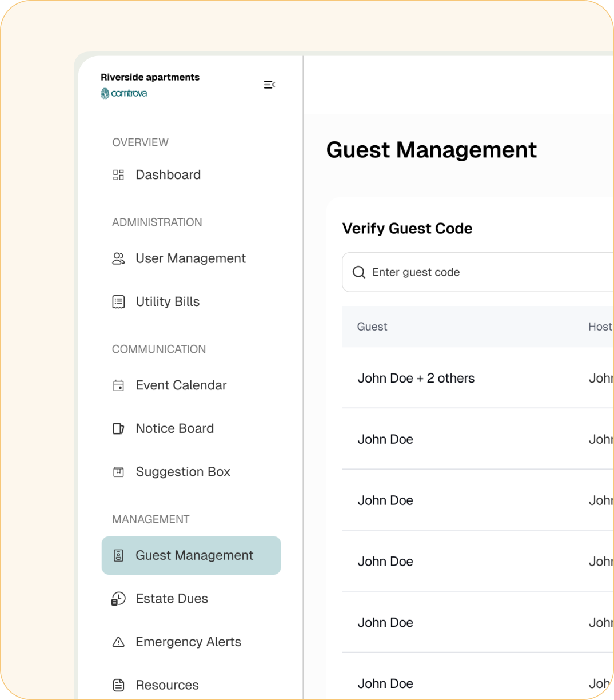Click the Dashboard grid icon
This screenshot has height=700, width=614.
tap(118, 175)
